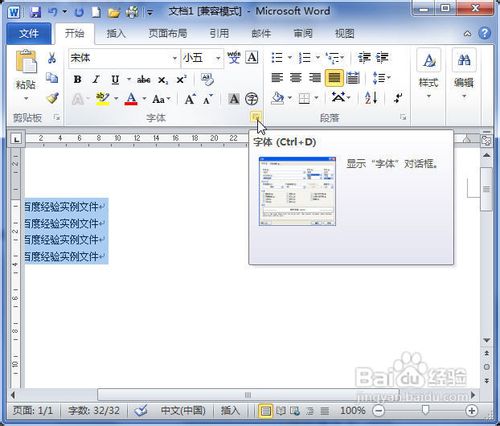The width and height of the screenshot is (500, 426).
Task: Open the 编辑 editing group button
Action: click(x=464, y=74)
